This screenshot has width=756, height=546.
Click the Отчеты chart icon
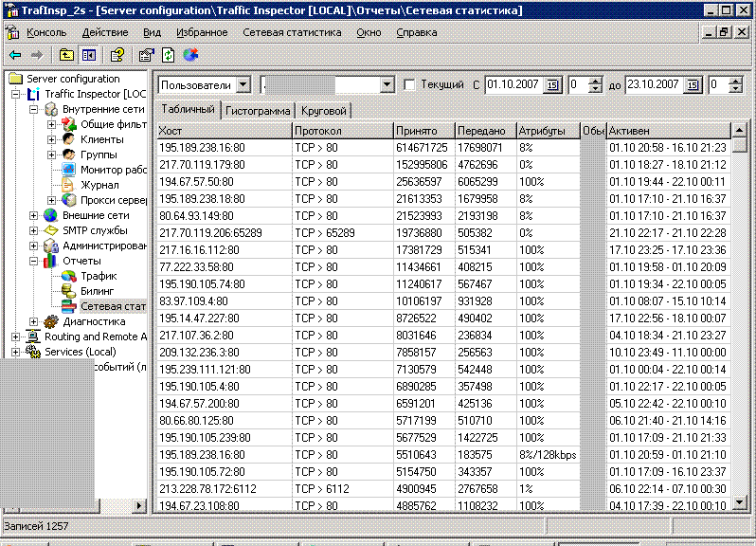[x=50, y=261]
